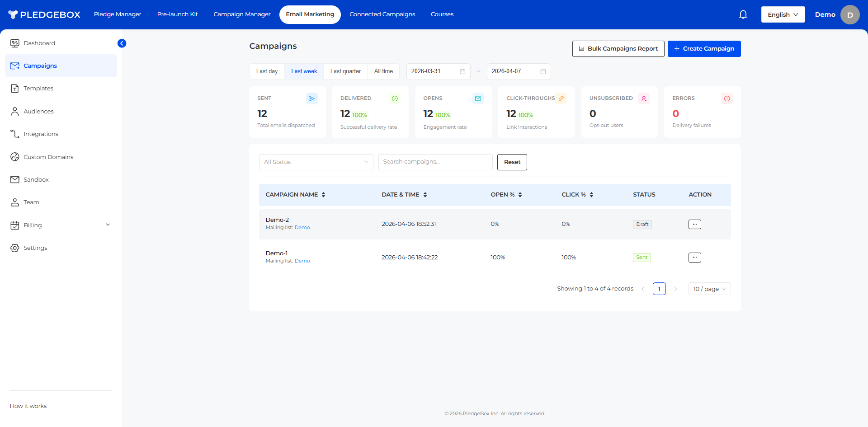
Task: Click the Search campaigns input field
Action: point(435,162)
